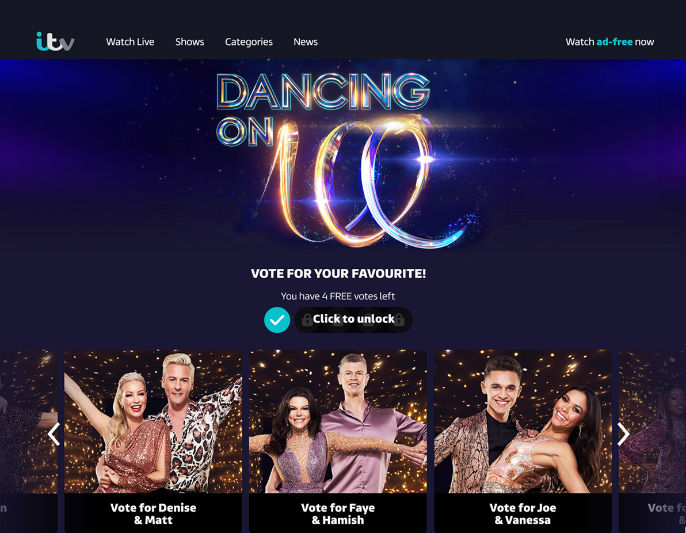Show previous couples with left chevron
Image resolution: width=686 pixels, height=533 pixels.
pos(53,434)
